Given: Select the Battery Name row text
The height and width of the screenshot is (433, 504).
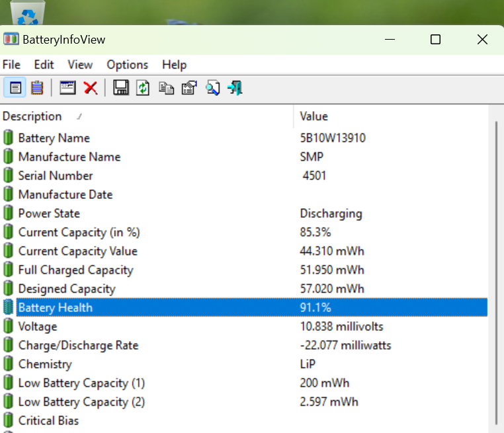Looking at the screenshot, I should click(54, 138).
